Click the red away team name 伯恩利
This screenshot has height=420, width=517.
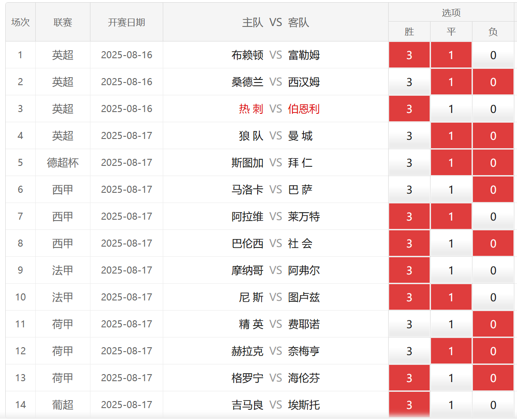pos(303,109)
